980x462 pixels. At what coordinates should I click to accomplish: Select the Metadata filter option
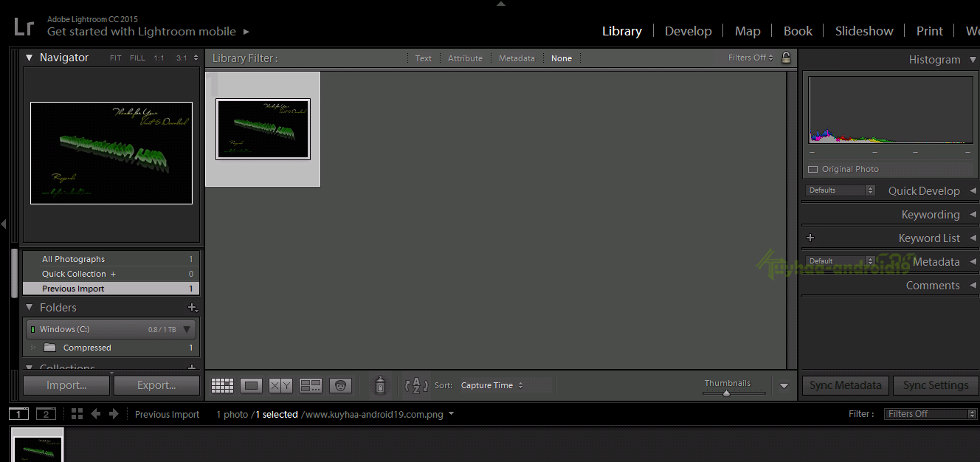coord(517,58)
